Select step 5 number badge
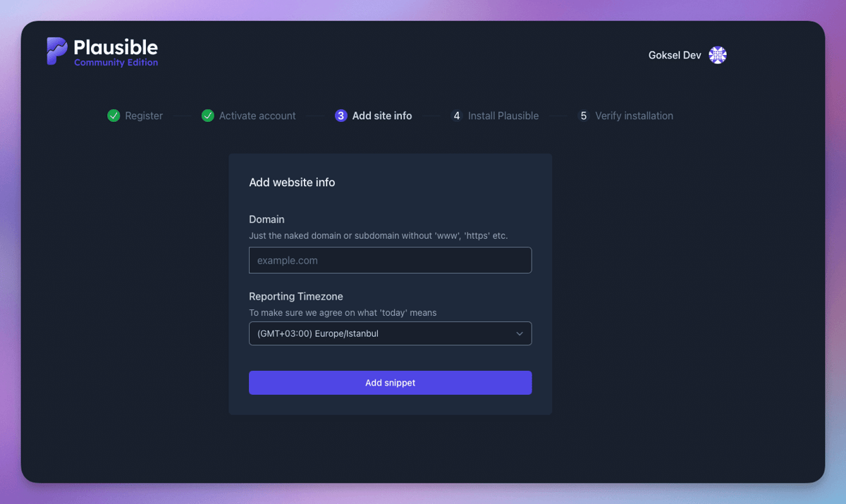846x504 pixels. 584,116
